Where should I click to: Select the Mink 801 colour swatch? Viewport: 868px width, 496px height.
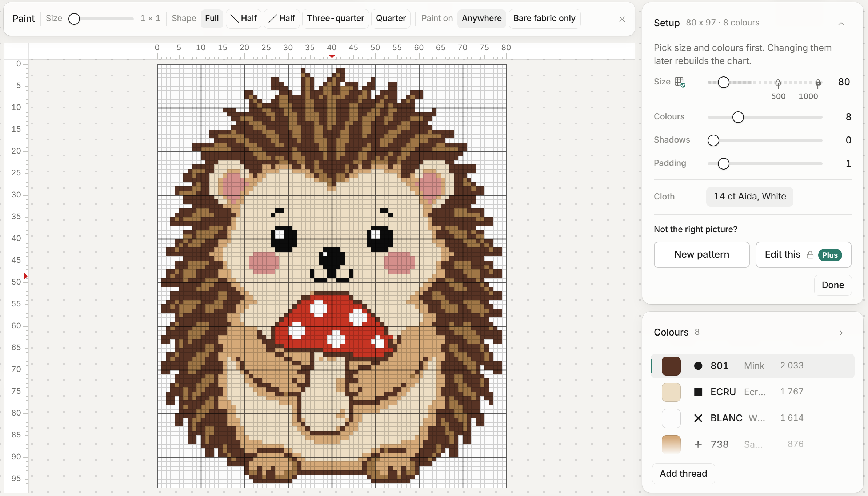click(x=671, y=366)
